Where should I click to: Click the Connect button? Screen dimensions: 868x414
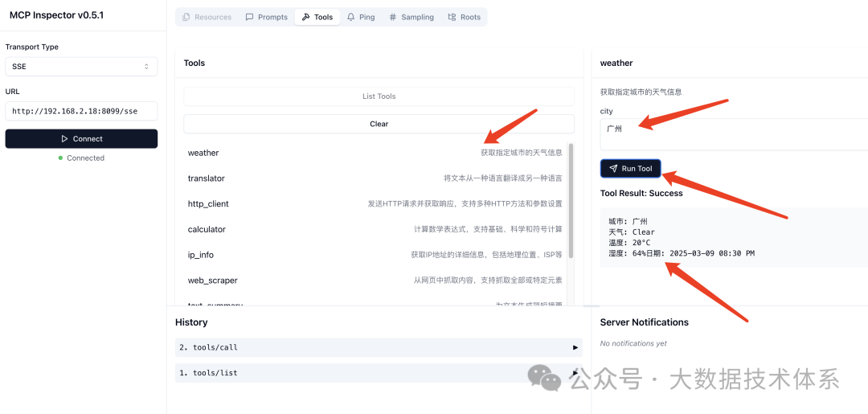coord(81,139)
